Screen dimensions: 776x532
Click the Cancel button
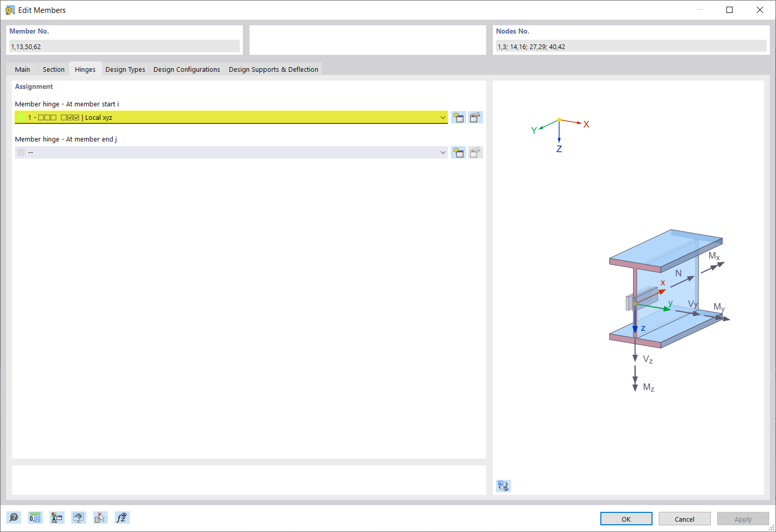click(685, 519)
